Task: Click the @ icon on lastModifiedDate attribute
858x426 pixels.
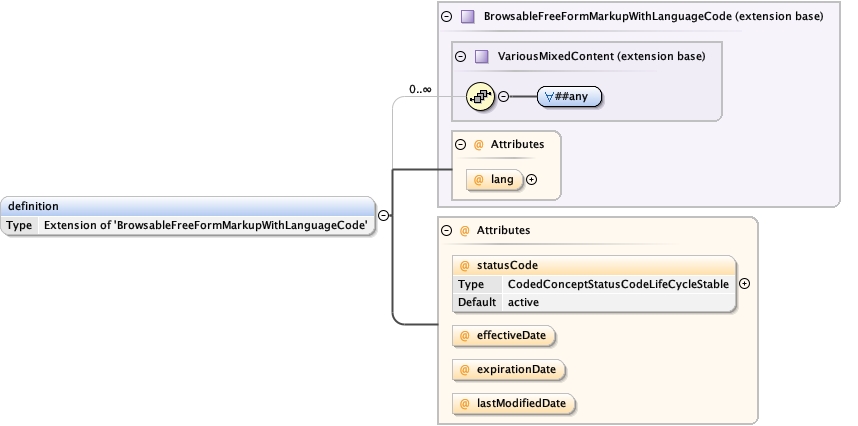Action: pos(464,403)
